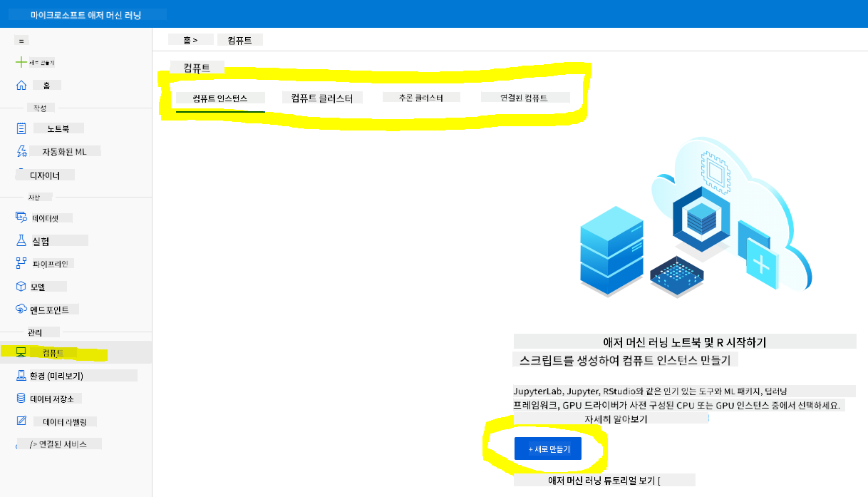Click the Notebooks (노트북) icon
The image size is (868, 497).
21,128
